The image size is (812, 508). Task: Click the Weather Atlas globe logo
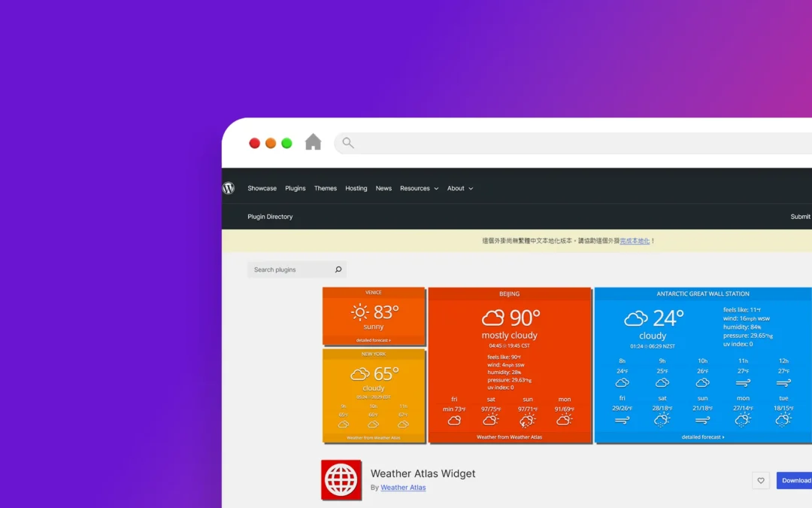pyautogui.click(x=341, y=480)
